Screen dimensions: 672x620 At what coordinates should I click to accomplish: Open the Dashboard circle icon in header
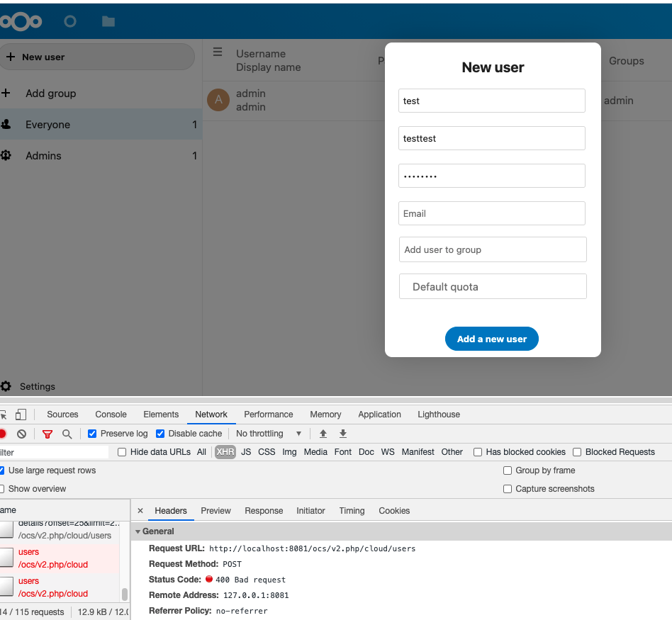pos(70,21)
